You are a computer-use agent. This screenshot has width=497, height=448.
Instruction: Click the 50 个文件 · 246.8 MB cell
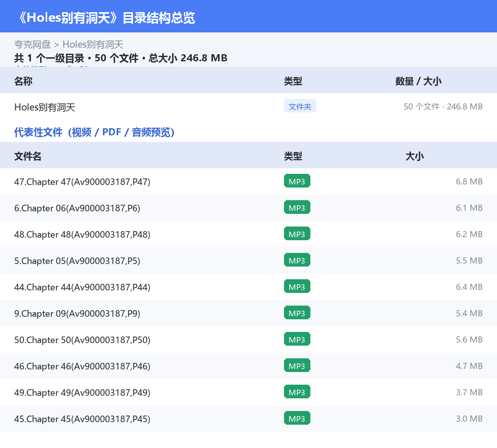(443, 106)
